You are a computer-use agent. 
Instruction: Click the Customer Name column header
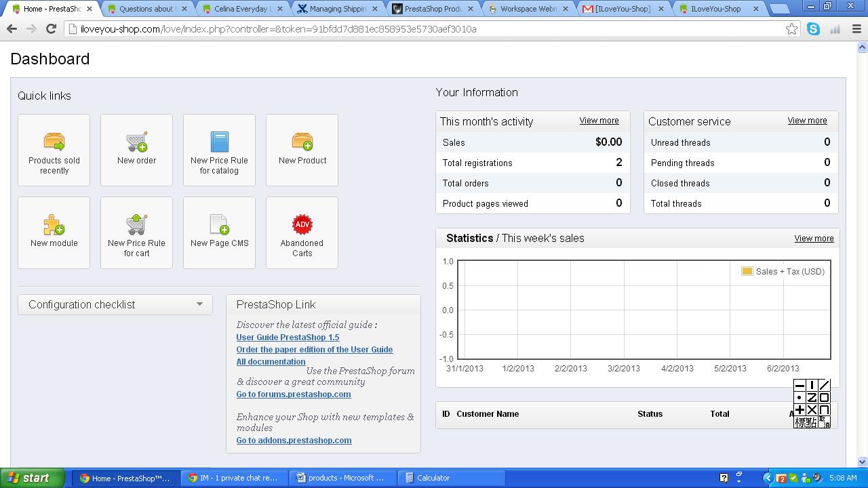488,413
